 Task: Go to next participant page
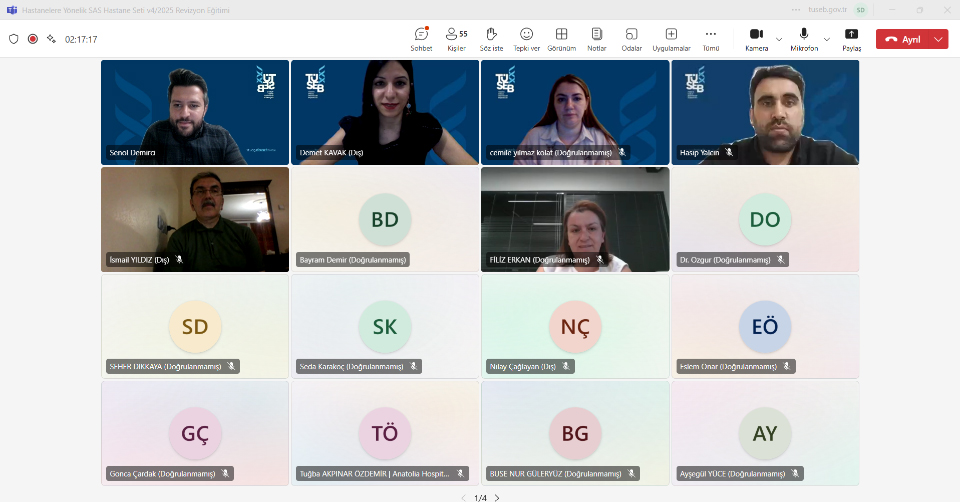pos(497,497)
